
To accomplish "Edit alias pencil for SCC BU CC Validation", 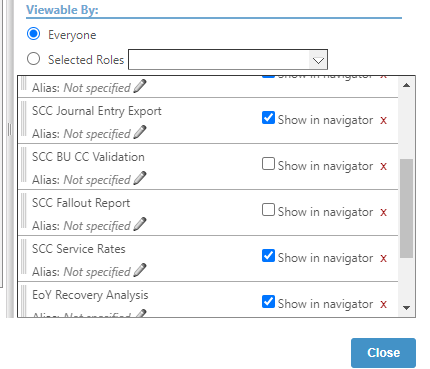I will tap(140, 178).
